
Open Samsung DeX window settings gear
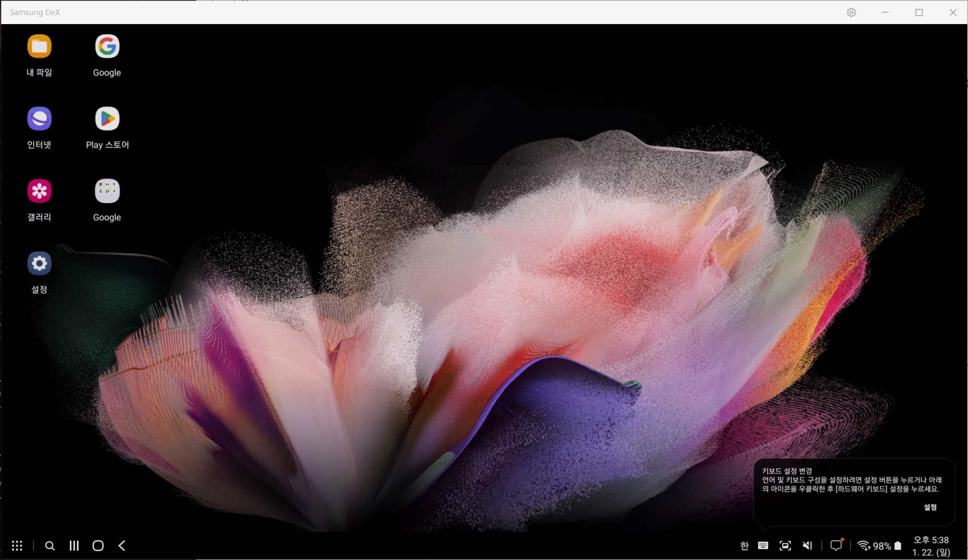click(x=851, y=12)
